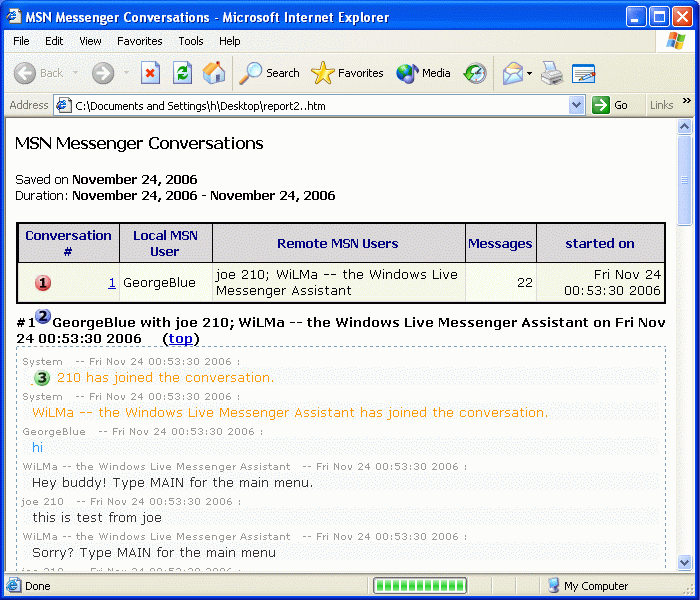Click the Local MSN User column header

[x=166, y=243]
